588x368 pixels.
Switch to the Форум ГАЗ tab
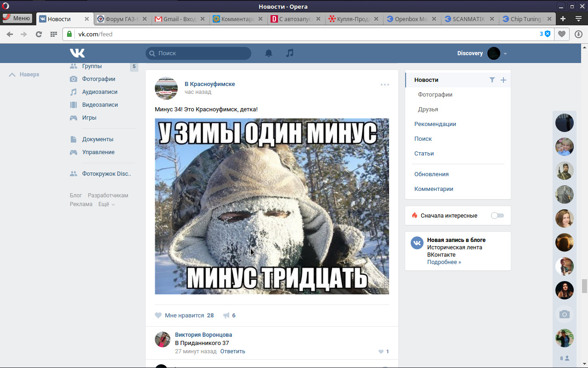[123, 19]
